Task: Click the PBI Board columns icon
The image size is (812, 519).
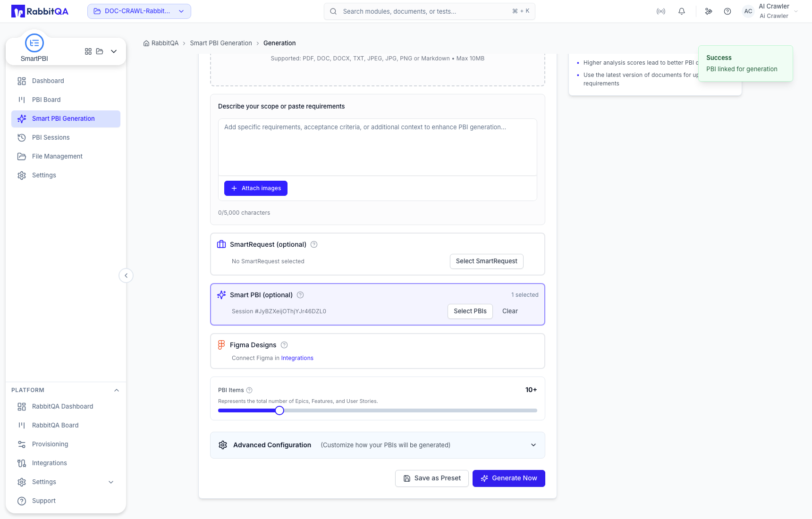Action: click(x=22, y=100)
